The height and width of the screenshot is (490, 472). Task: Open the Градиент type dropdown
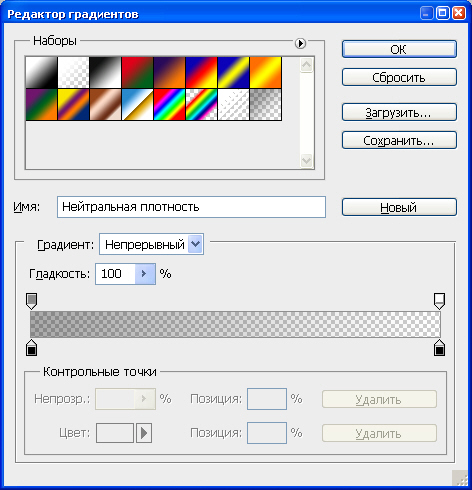click(x=151, y=244)
